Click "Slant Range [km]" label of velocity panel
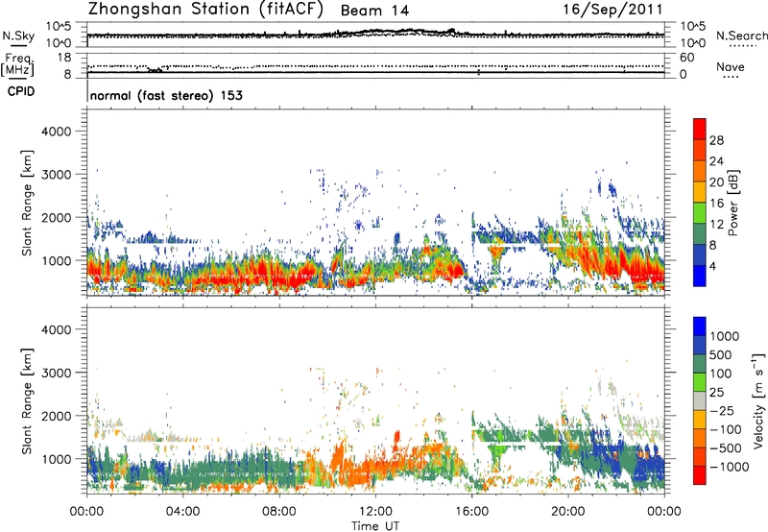 pos(27,400)
